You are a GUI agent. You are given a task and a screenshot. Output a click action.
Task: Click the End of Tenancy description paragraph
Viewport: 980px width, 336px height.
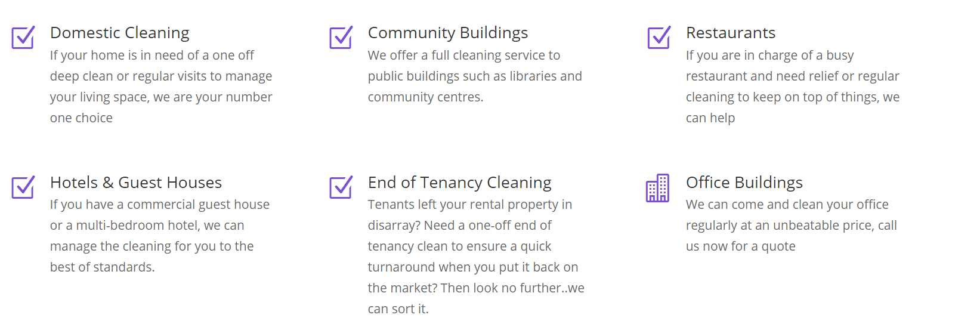(476, 257)
